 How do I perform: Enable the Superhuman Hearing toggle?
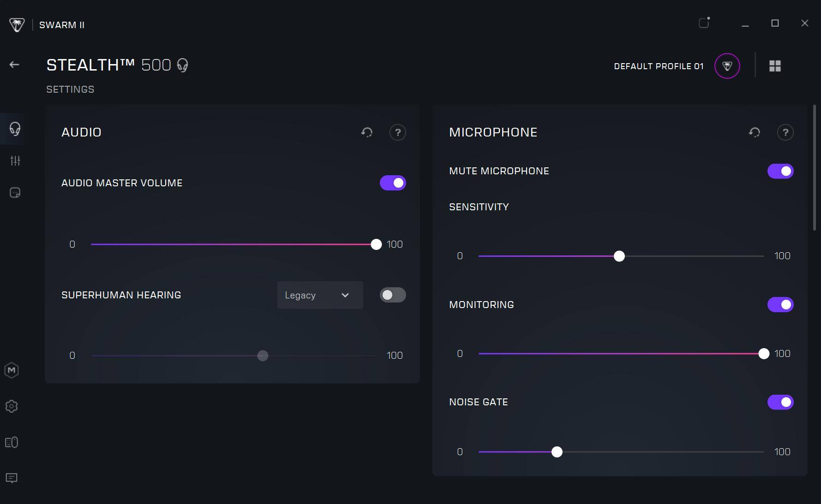393,295
